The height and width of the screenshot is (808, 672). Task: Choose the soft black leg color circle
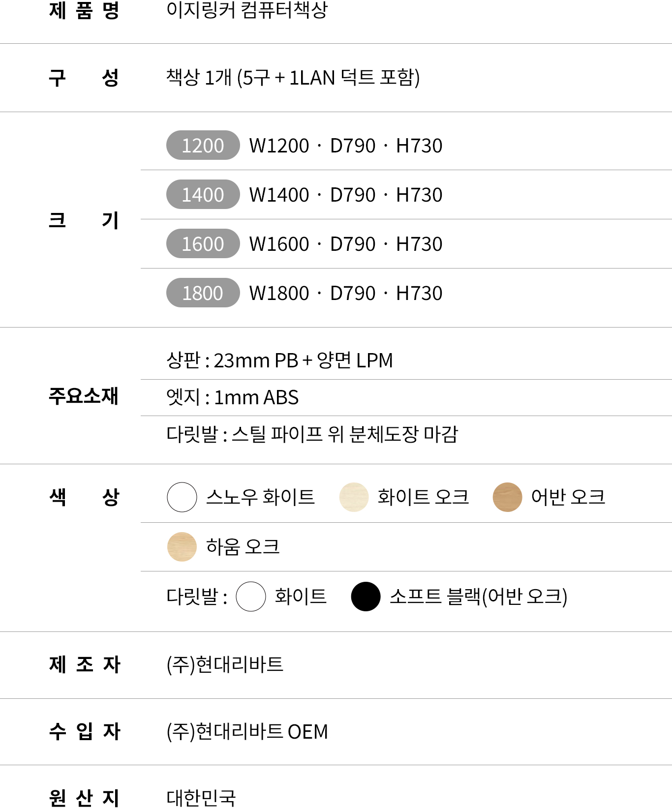[x=366, y=597]
